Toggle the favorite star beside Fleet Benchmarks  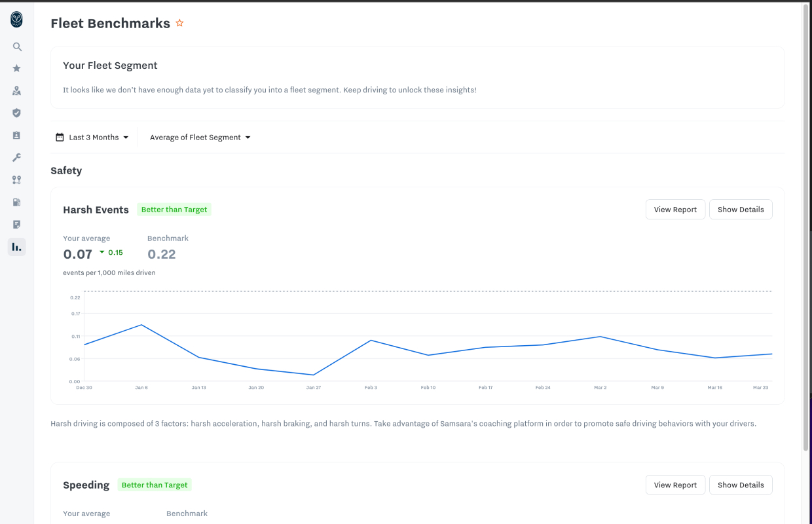pos(179,24)
